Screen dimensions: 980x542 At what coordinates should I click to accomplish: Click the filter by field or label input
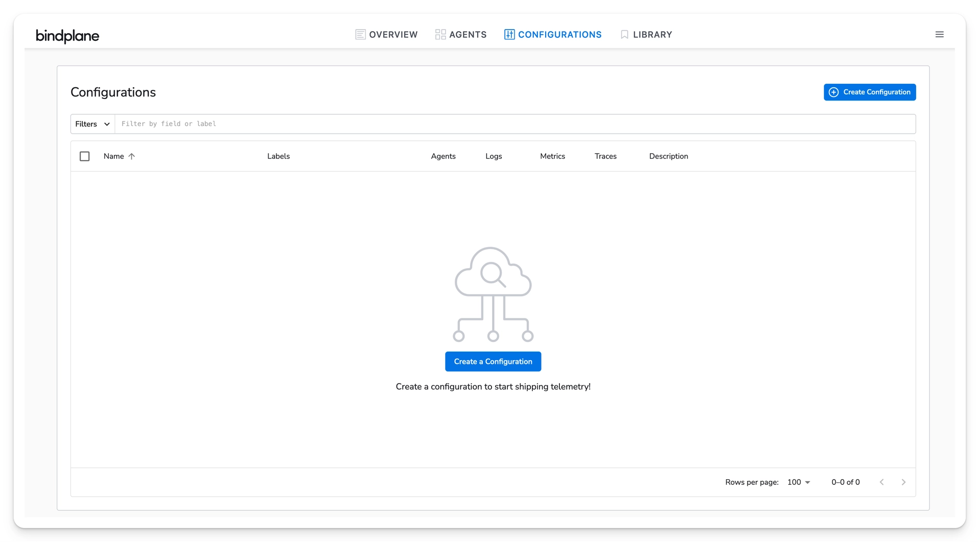tap(357, 124)
